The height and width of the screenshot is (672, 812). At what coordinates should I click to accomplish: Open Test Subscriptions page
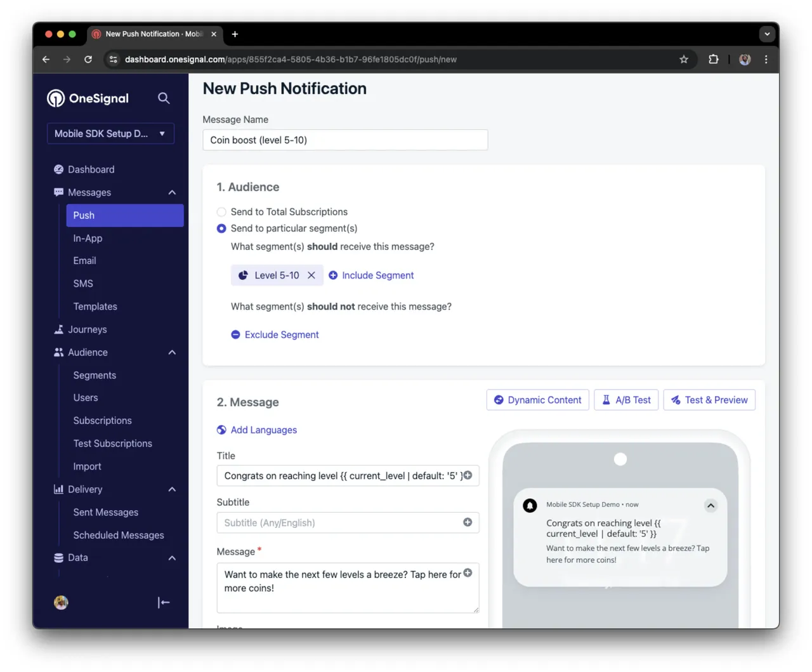[112, 444]
